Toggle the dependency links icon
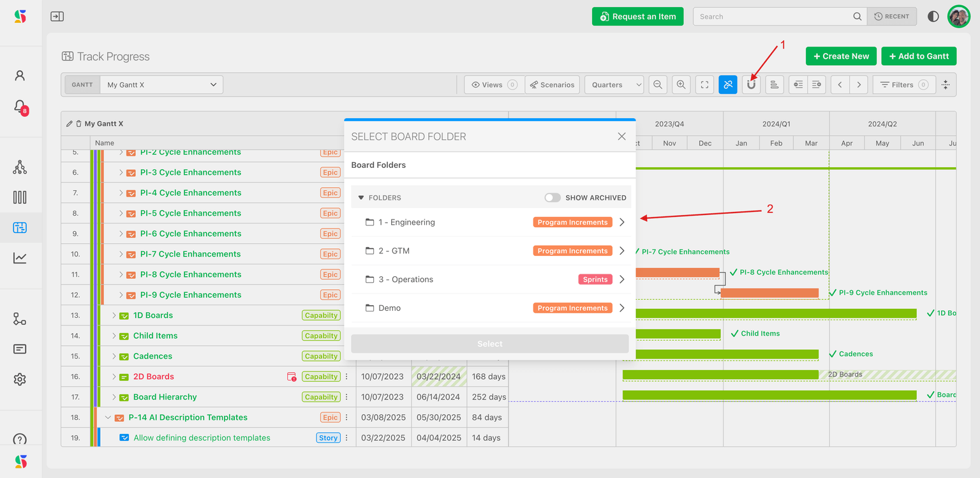980x478 pixels. tap(727, 84)
